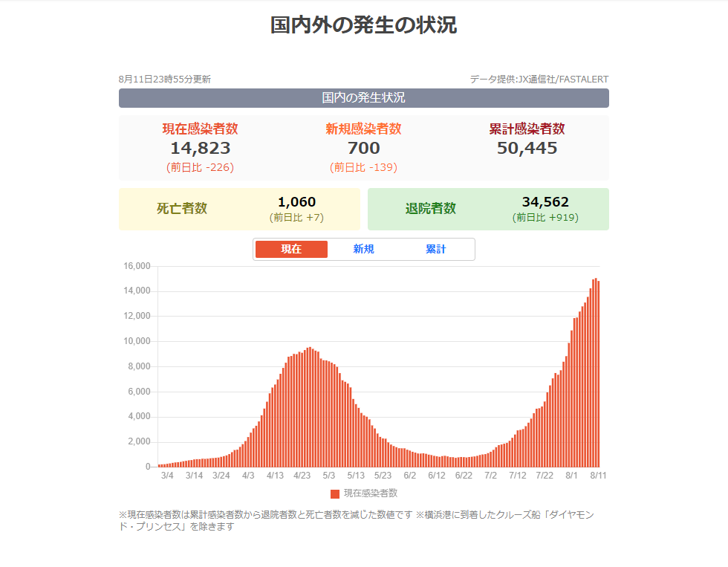
Task: Click the 新規感染者数 value 700
Action: pos(363,148)
